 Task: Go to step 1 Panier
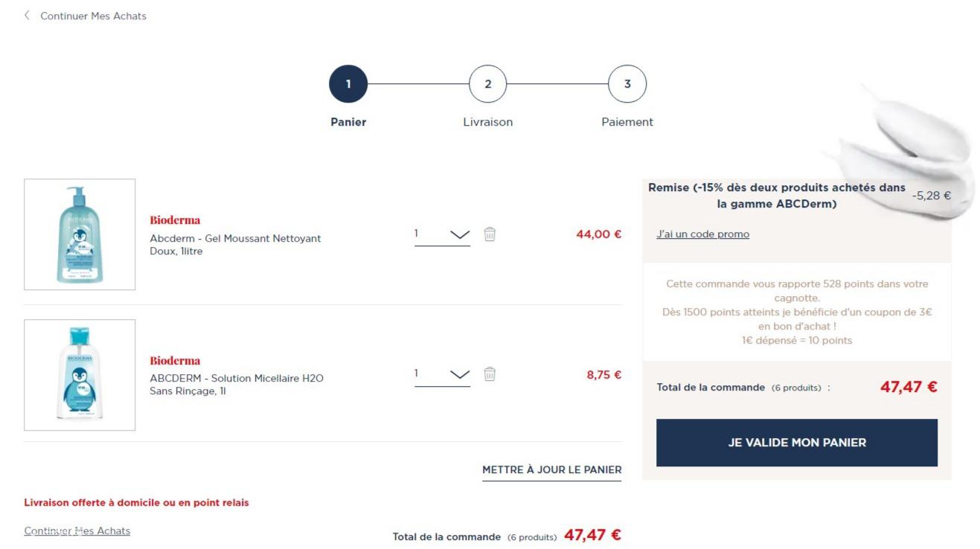[348, 84]
